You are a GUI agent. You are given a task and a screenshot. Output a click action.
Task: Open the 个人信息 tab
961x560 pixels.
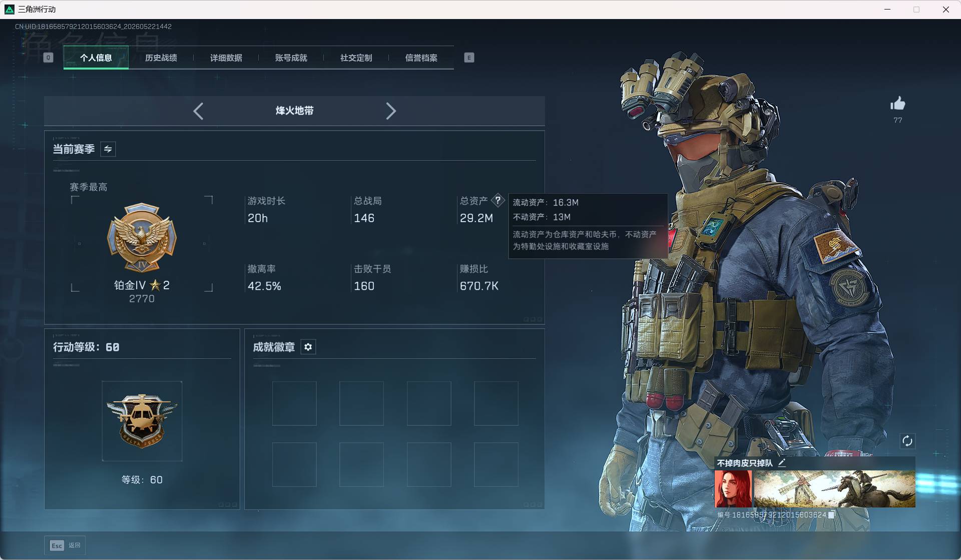coord(96,58)
